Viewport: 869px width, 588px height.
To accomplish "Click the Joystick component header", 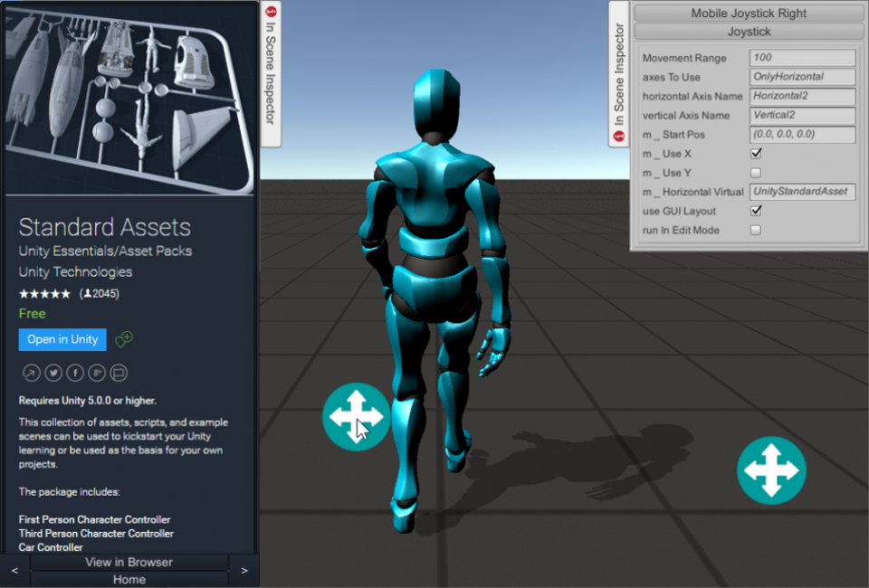I will (x=749, y=32).
